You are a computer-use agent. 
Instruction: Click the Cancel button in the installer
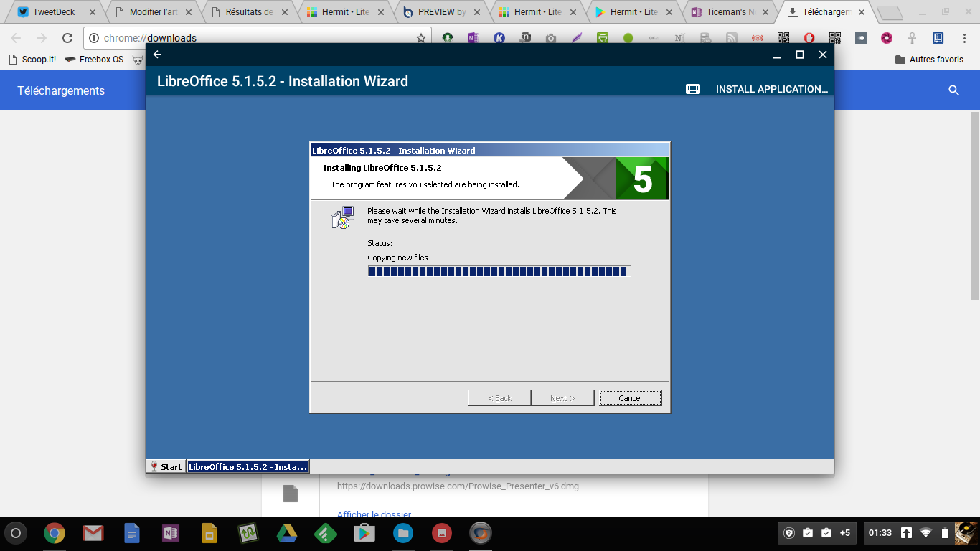(631, 397)
